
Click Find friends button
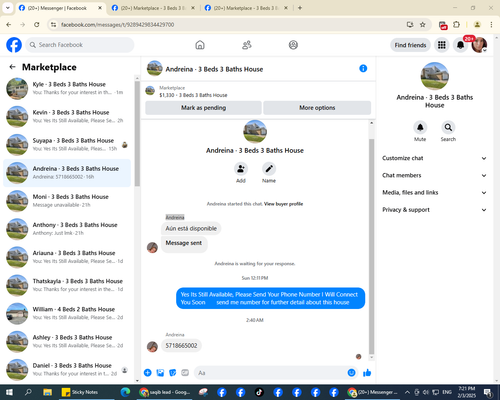tap(410, 45)
